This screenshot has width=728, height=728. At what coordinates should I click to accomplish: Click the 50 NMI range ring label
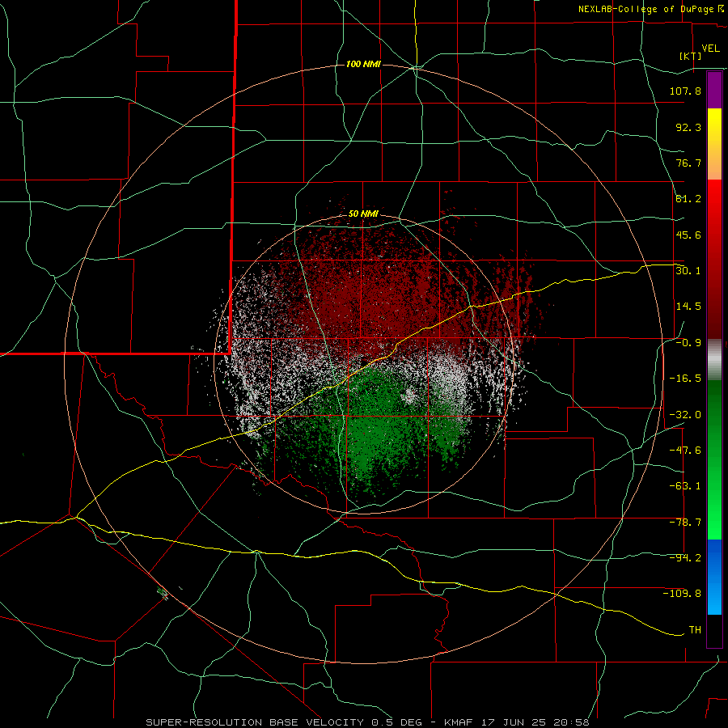363,214
